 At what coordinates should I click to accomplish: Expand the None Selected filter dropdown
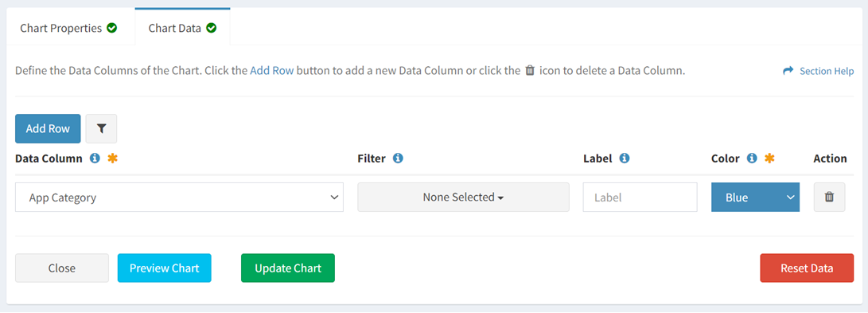pos(463,198)
